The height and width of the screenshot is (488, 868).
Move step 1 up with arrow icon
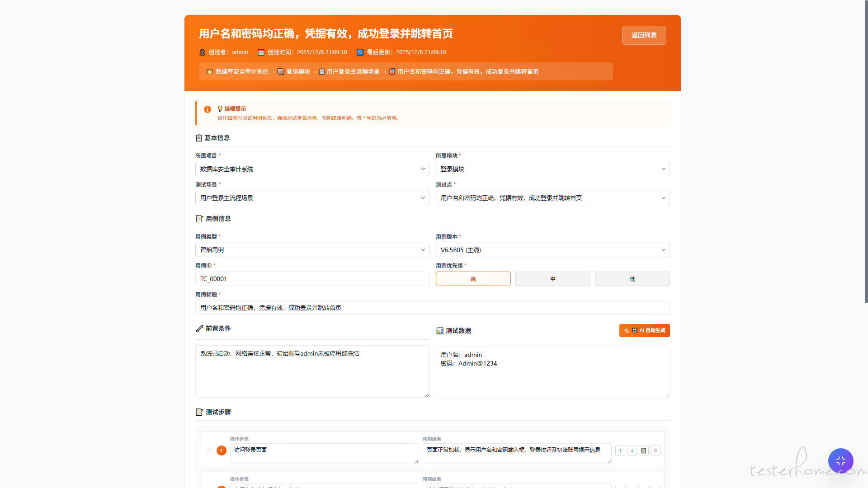tap(620, 450)
